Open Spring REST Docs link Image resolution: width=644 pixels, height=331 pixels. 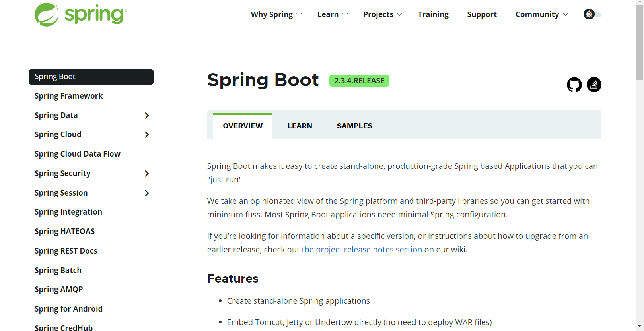pyautogui.click(x=66, y=251)
